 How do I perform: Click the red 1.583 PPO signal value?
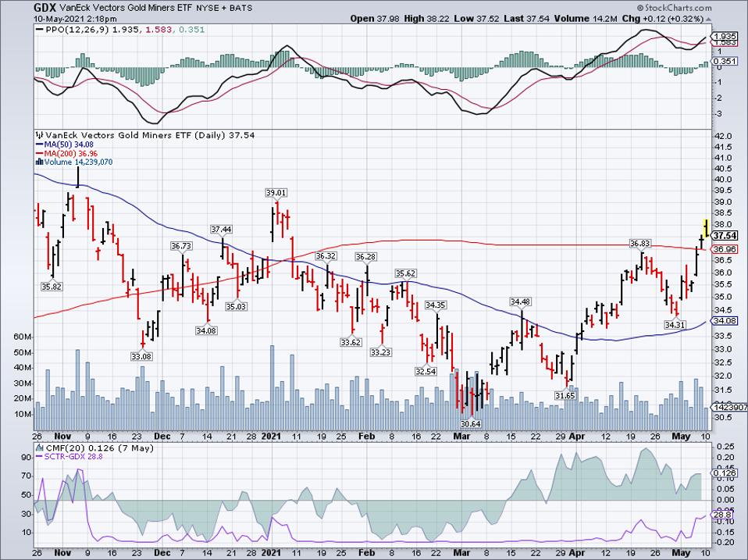point(158,30)
